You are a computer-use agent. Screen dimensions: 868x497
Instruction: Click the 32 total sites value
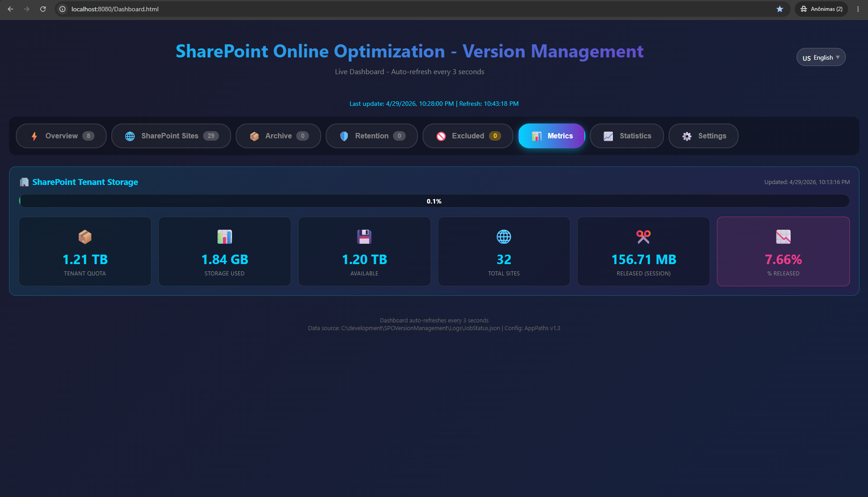pyautogui.click(x=504, y=260)
